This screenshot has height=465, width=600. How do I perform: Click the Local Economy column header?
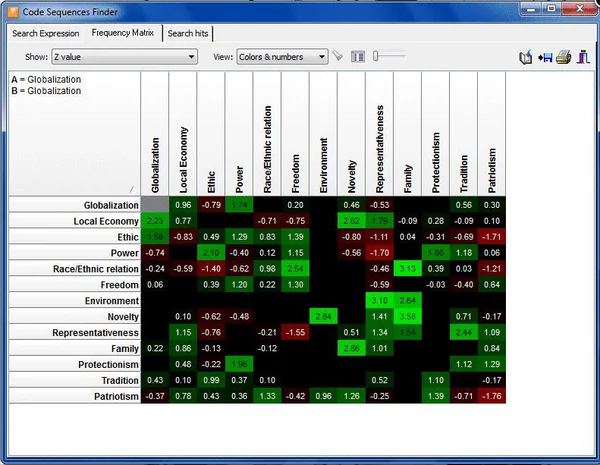point(183,134)
